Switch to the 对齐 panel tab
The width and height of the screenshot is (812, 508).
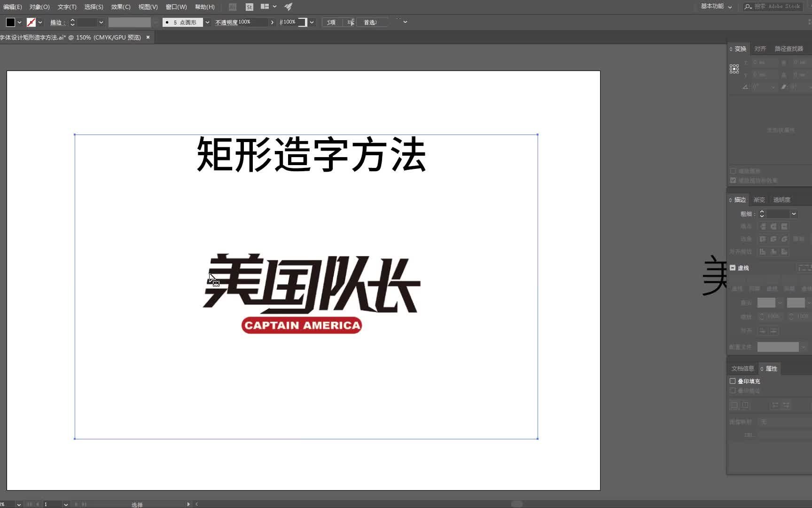760,49
